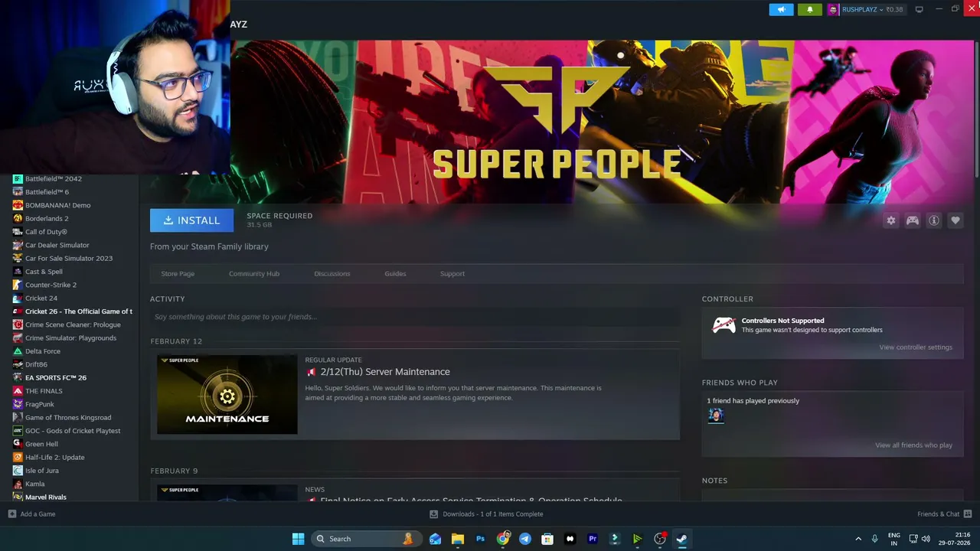Select Cricket 24 in the library

pyautogui.click(x=41, y=298)
